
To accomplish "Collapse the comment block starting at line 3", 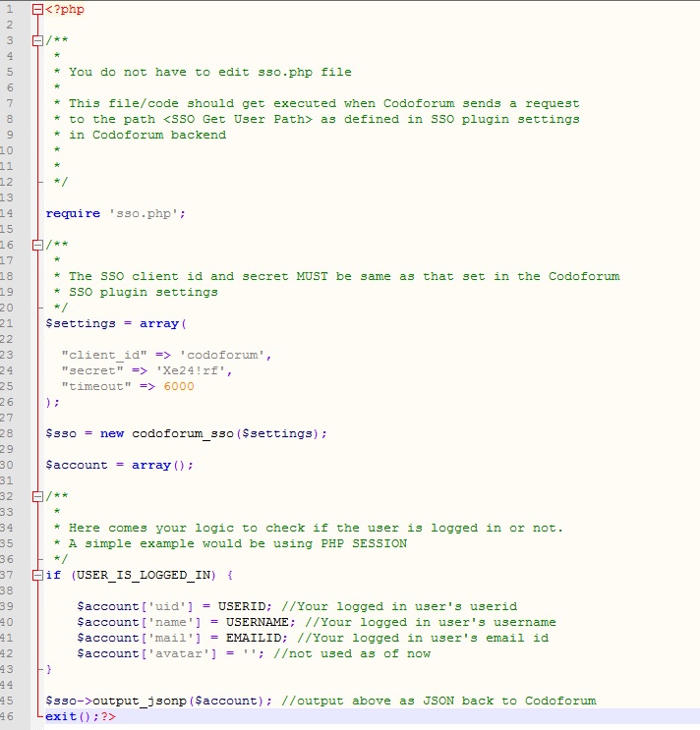I will click(37, 40).
